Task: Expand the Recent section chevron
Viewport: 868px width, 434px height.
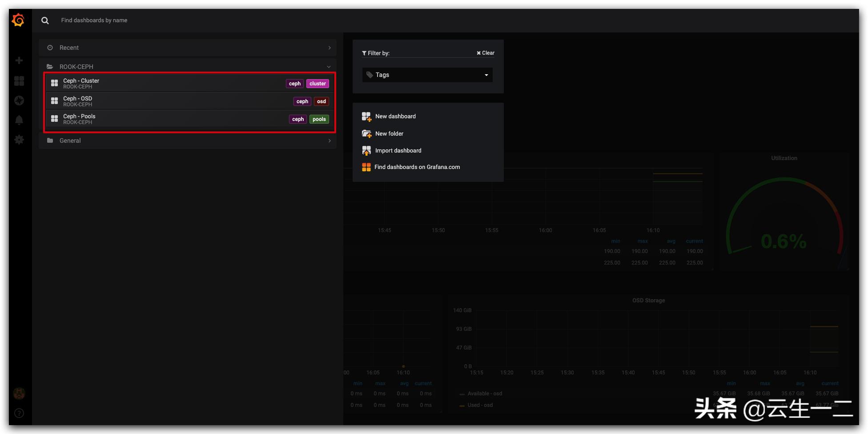Action: point(330,48)
